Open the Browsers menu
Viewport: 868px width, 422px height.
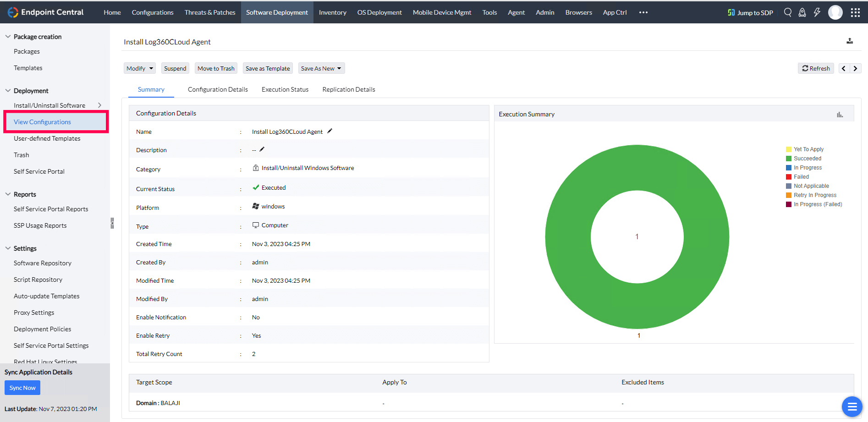coord(579,12)
